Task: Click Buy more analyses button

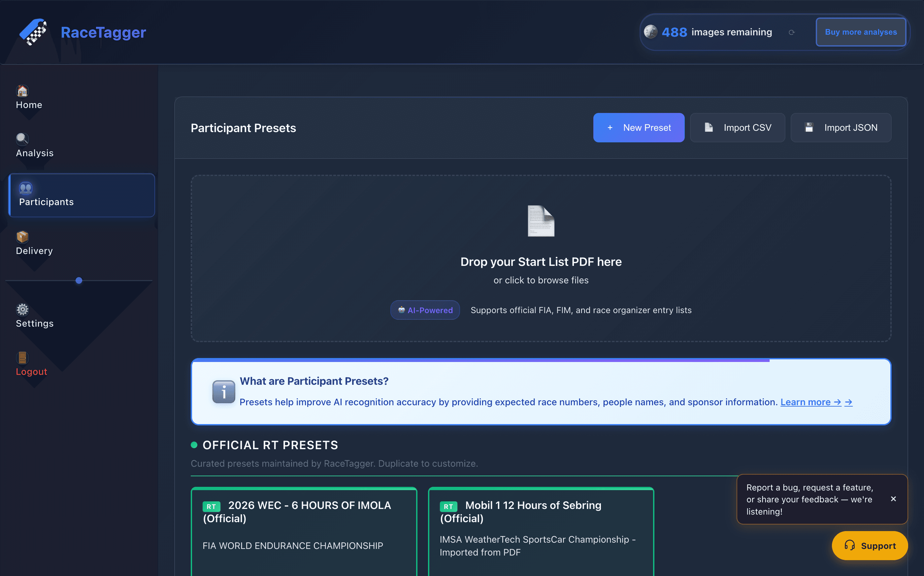Action: (861, 32)
